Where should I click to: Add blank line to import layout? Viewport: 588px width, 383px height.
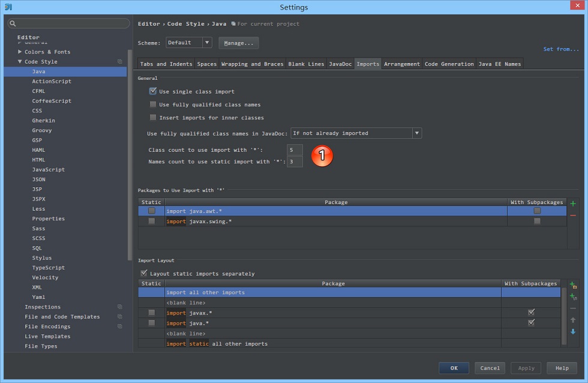click(x=573, y=297)
